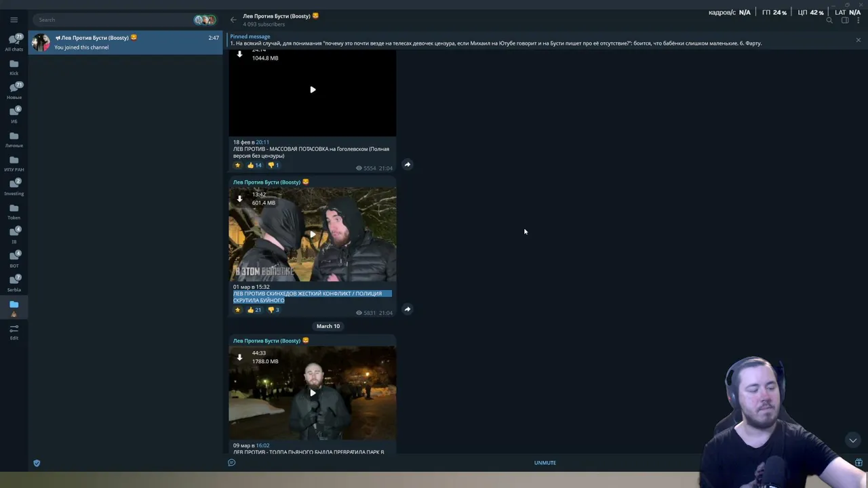Open channel info from the header title
Viewport: 868px width, 488px height.
pyautogui.click(x=281, y=16)
